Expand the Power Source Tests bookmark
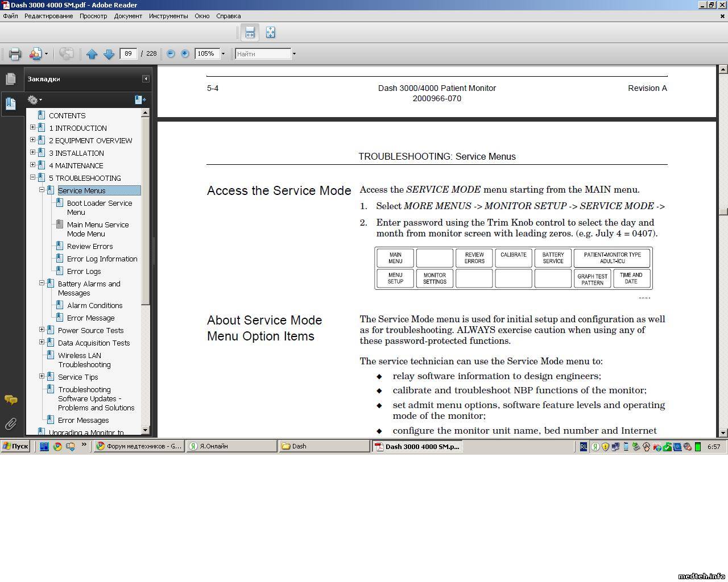This screenshot has width=728, height=582. [42, 330]
